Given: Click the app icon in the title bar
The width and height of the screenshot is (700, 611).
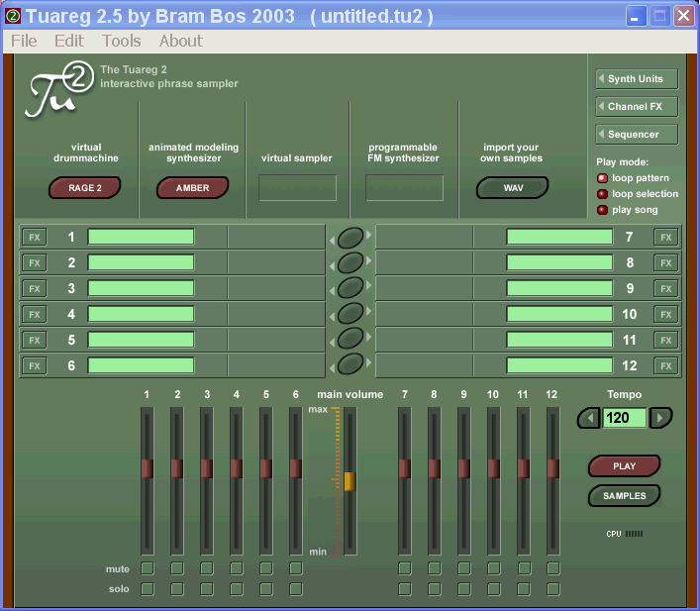Looking at the screenshot, I should (13, 16).
